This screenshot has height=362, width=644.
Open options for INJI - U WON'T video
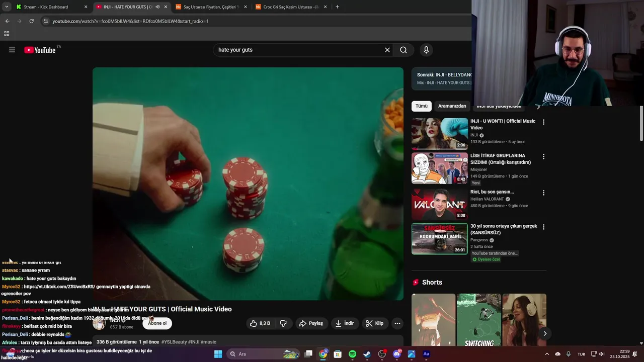coord(543,122)
